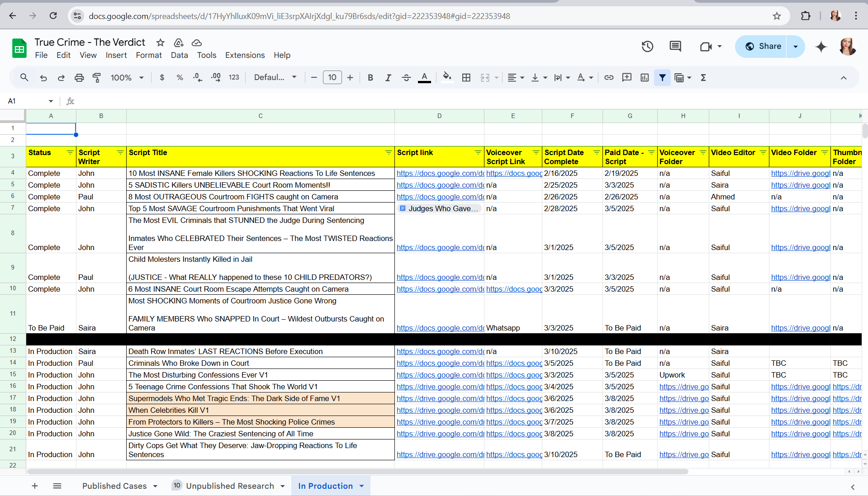The width and height of the screenshot is (868, 496).
Task: Open the File menu
Action: [41, 55]
